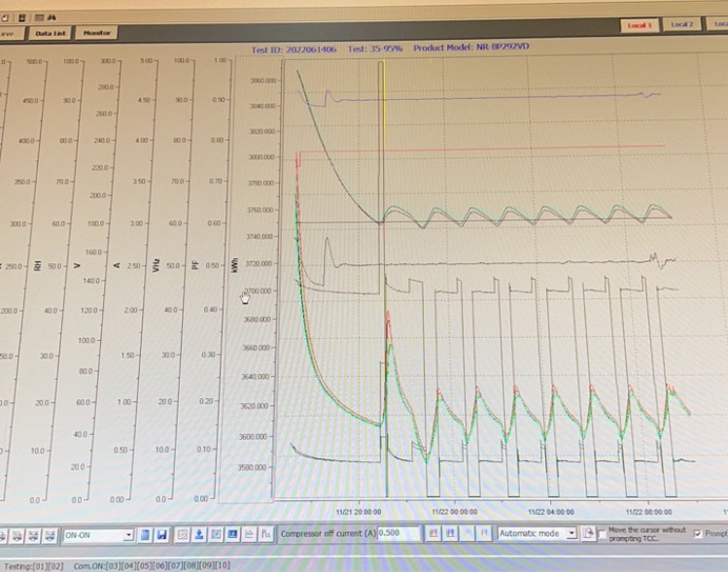The height and width of the screenshot is (572, 728).
Task: Open the ON-ON dropdown list
Action: 128,534
